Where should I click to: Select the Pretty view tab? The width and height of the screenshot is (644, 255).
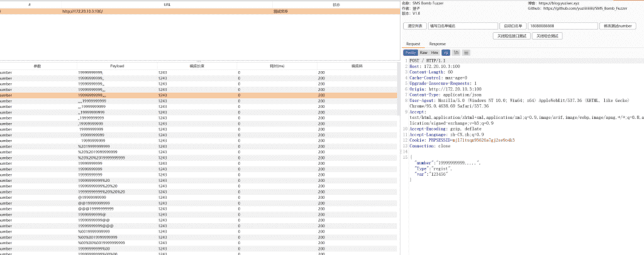[411, 53]
